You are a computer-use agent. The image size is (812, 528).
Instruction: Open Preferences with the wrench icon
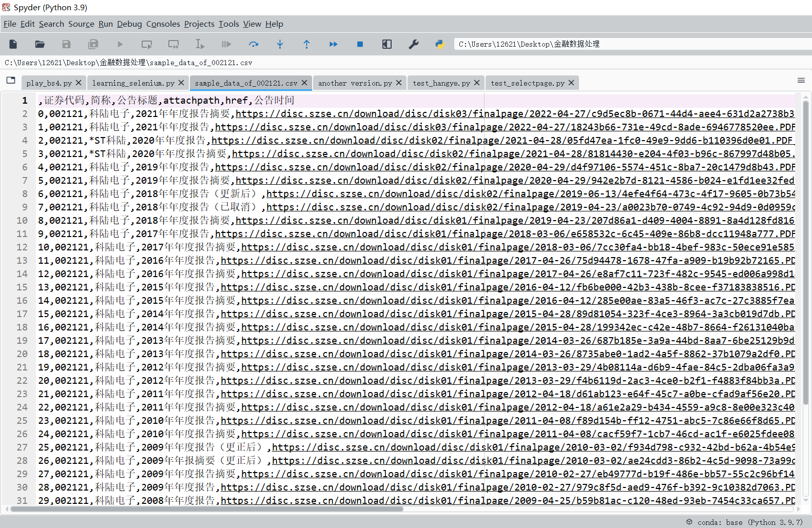coord(414,44)
